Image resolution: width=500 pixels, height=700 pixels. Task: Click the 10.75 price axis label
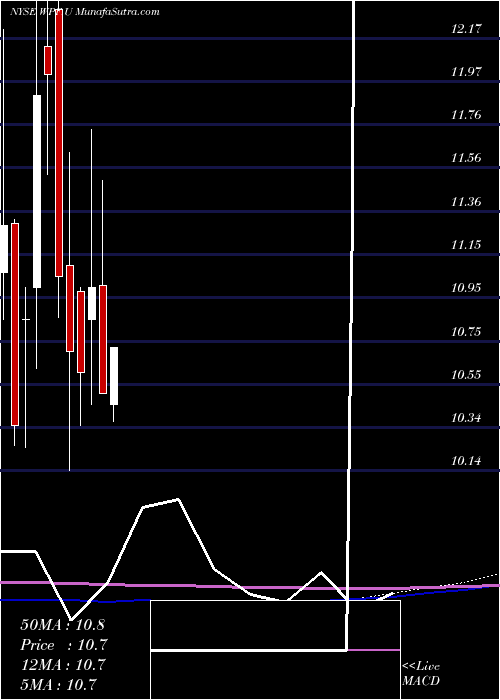coord(467,332)
